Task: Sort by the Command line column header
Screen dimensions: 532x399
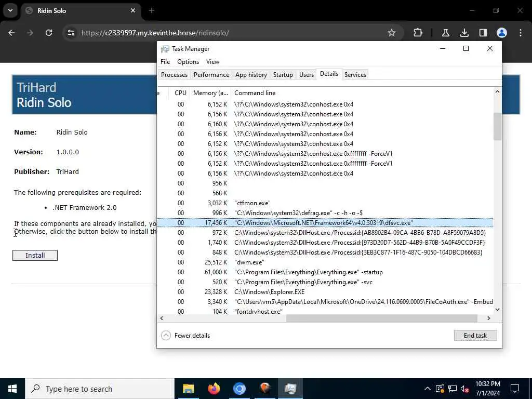Action: point(362,93)
